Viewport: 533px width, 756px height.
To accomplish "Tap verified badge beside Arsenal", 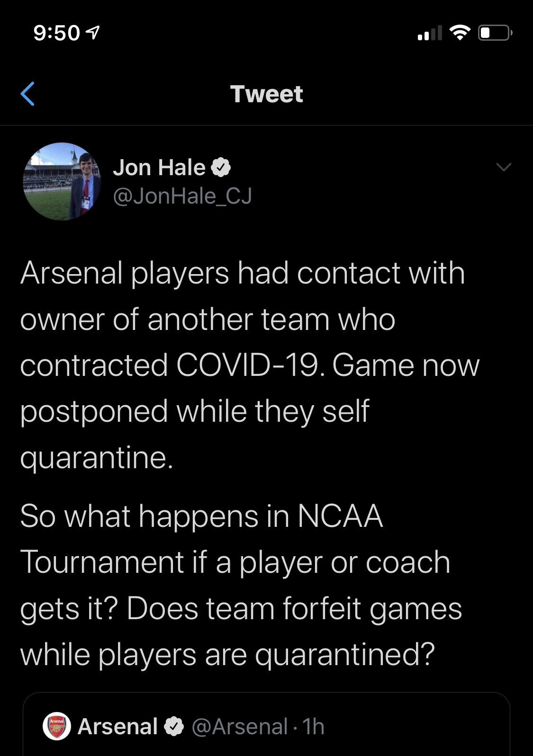I will [x=174, y=726].
